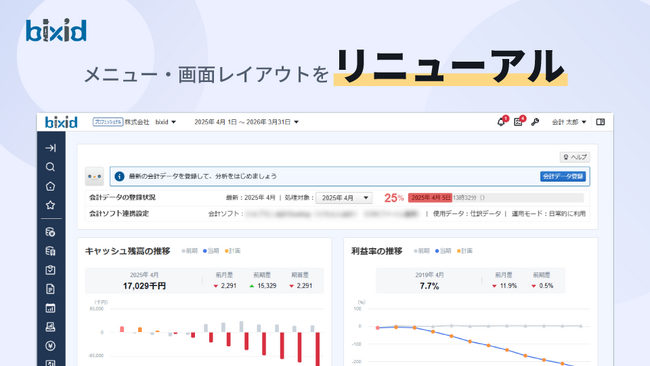
Task: Open the 2025年 4月 processing target dropdown
Action: 344,198
